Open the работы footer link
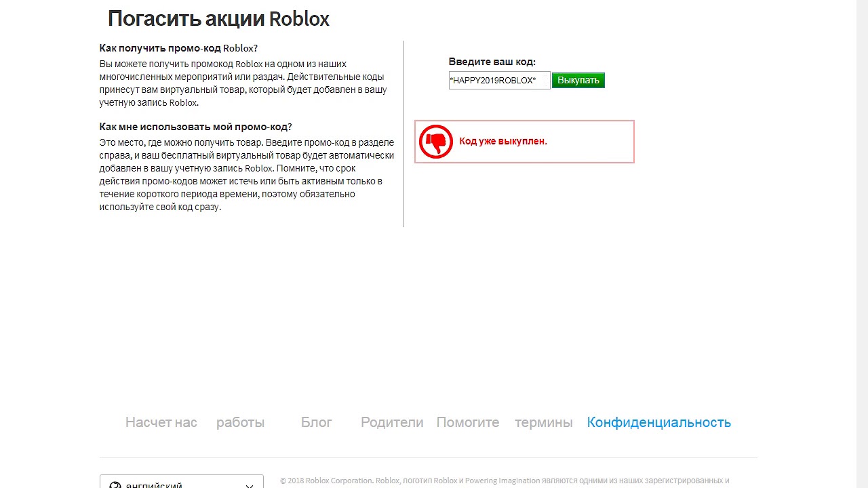Image resolution: width=868 pixels, height=488 pixels. click(x=240, y=422)
